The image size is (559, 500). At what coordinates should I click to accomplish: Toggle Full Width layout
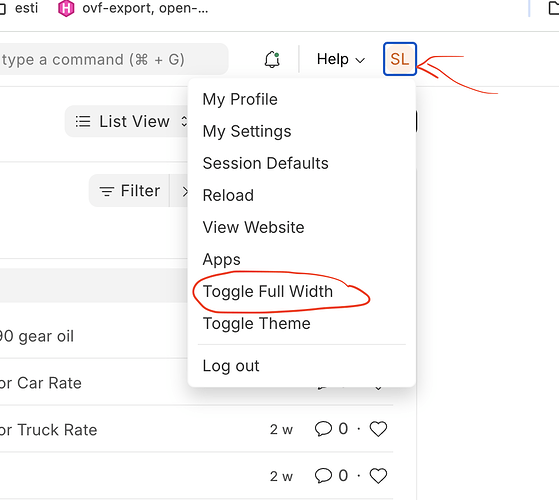click(268, 292)
